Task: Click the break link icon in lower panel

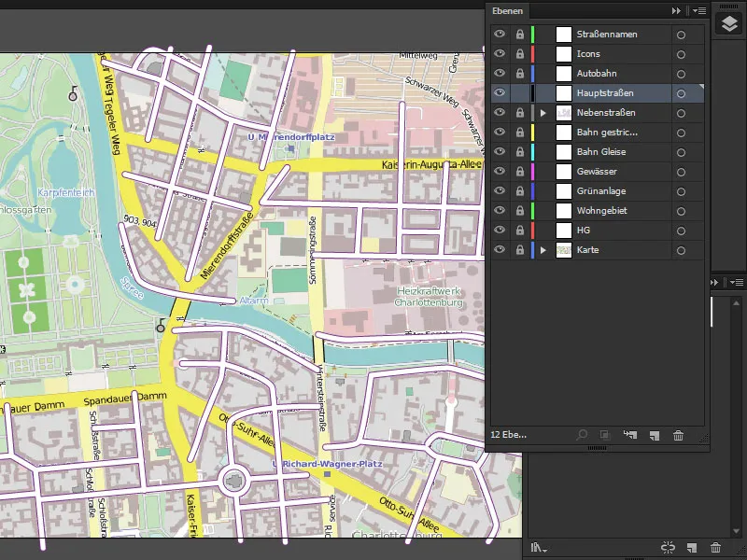Action: (668, 548)
